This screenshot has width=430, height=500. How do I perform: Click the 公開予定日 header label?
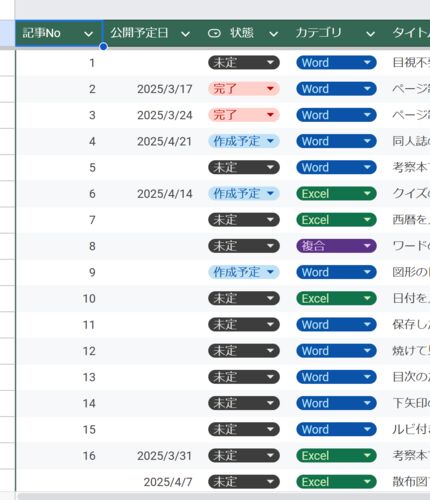click(x=139, y=33)
